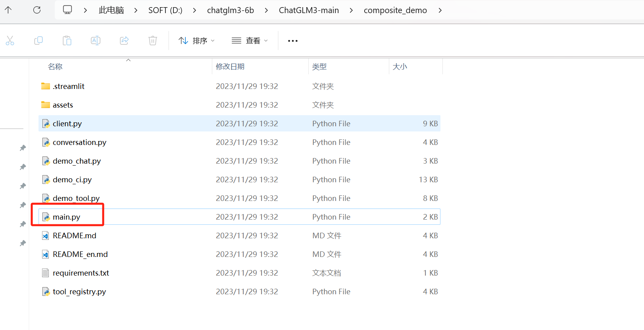Select the main.py file name
Screen dimensions: 644x330
(67, 217)
